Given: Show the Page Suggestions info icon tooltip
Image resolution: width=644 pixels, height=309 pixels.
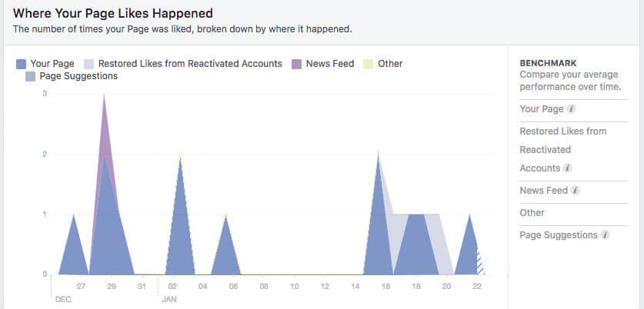Looking at the screenshot, I should coord(605,235).
